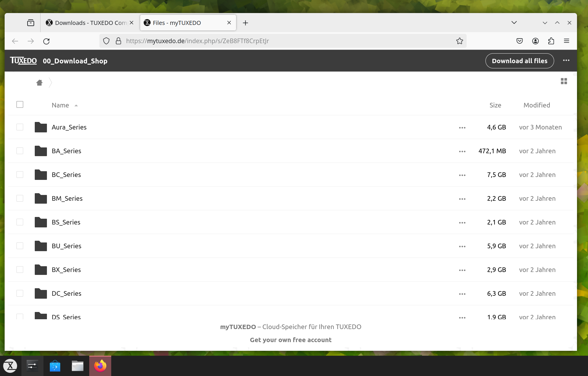Open a new browser tab

click(x=245, y=23)
